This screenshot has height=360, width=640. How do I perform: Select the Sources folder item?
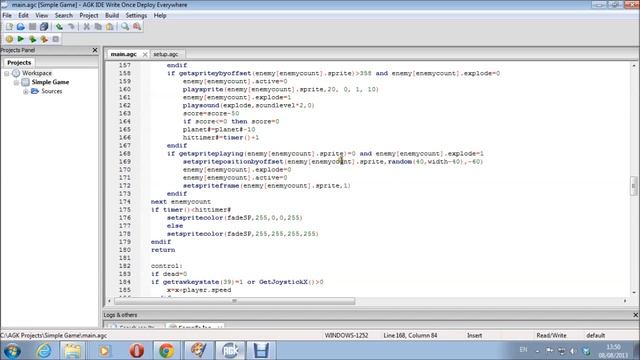[x=51, y=91]
